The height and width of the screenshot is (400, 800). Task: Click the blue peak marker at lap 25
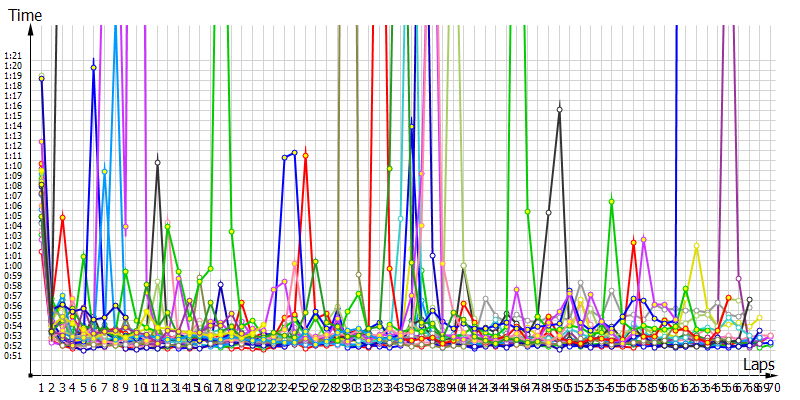(x=294, y=153)
